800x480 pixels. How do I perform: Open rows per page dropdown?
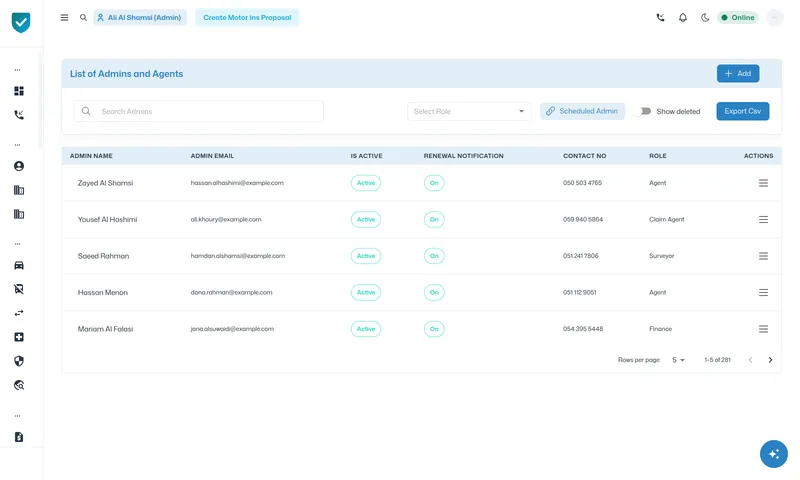tap(678, 360)
